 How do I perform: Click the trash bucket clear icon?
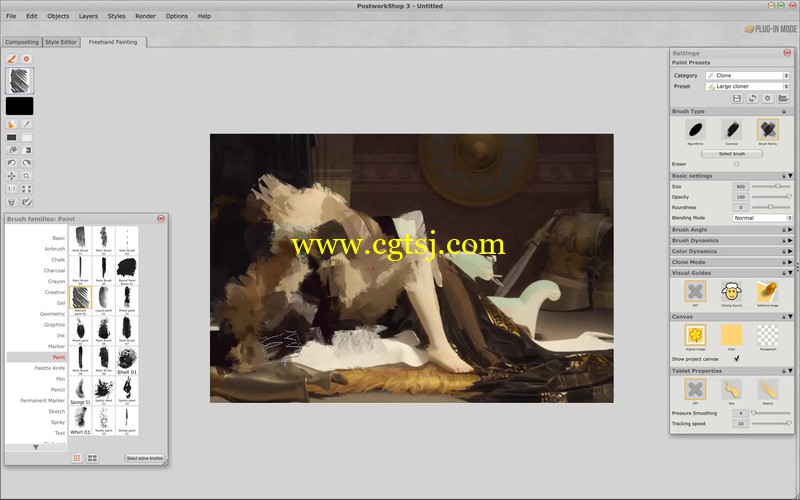(12, 202)
